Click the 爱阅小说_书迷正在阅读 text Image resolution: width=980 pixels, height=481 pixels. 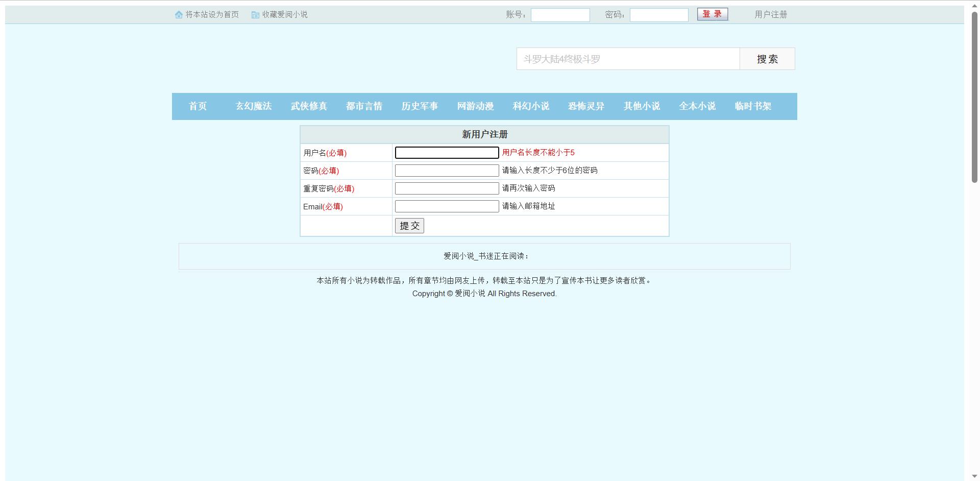point(486,256)
